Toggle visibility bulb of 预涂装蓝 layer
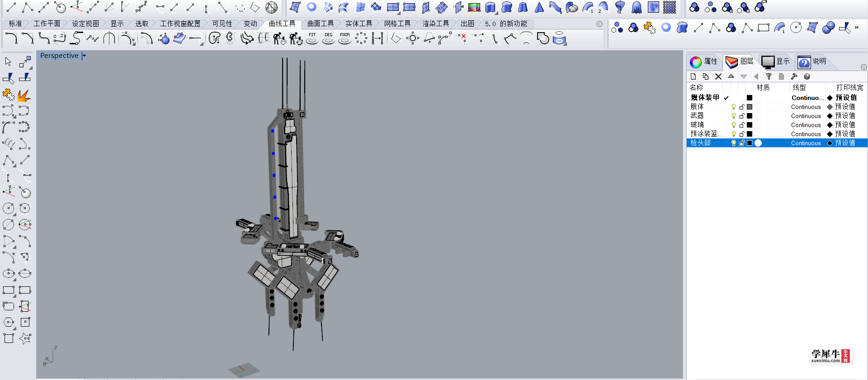The image size is (868, 380). click(734, 134)
